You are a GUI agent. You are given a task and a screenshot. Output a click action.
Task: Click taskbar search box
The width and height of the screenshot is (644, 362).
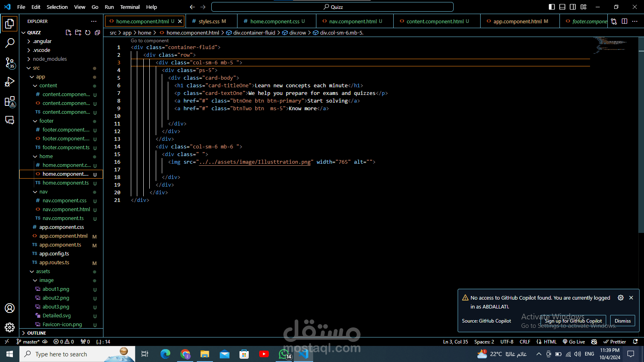tap(77, 354)
